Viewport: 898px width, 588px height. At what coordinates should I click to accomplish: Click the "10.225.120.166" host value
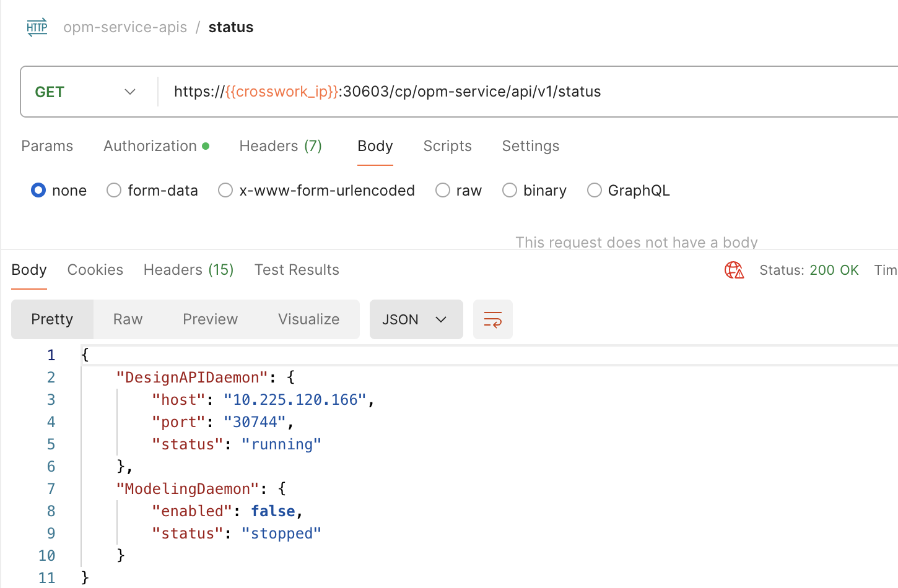pyautogui.click(x=295, y=400)
